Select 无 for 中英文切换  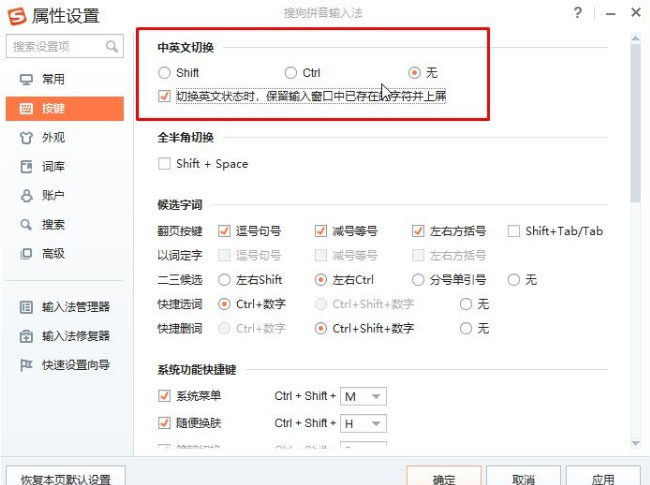[414, 73]
